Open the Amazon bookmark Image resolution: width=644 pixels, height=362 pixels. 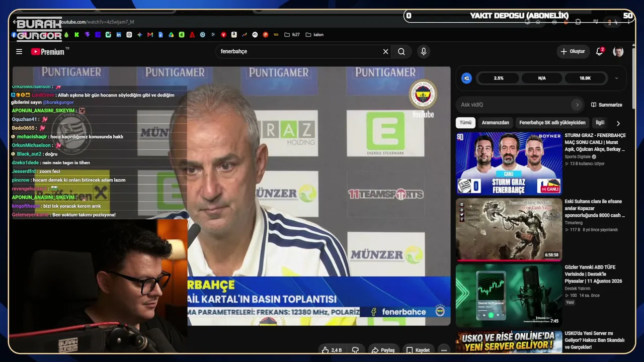234,35
